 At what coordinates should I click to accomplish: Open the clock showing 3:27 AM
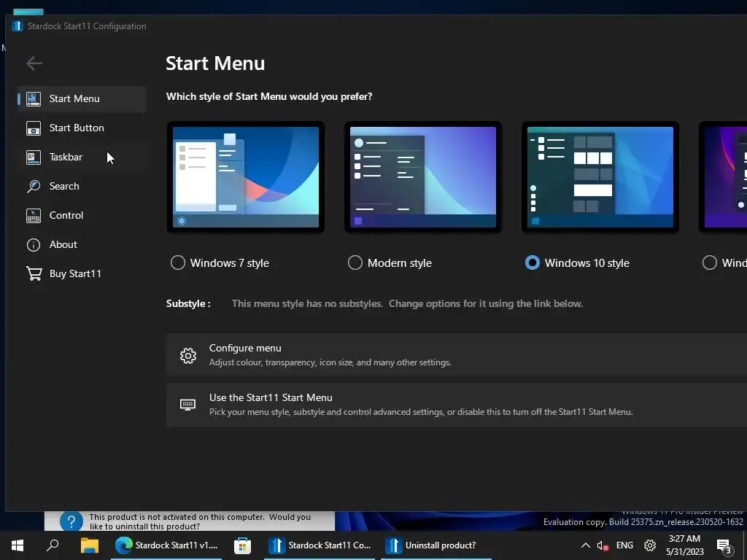684,545
